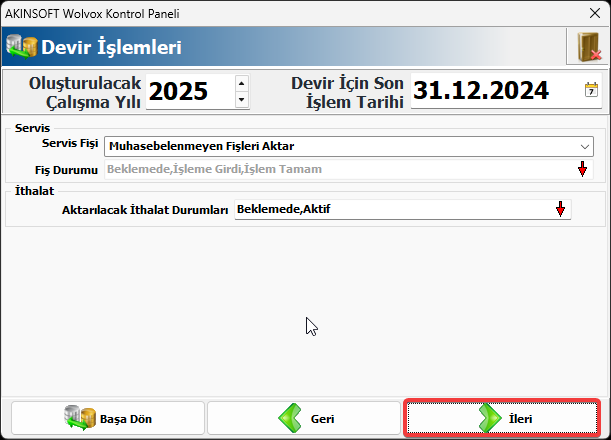Increase the Oluşturulacak Çalışma Yılı value
Screen dimensions: 611x440
click(242, 83)
